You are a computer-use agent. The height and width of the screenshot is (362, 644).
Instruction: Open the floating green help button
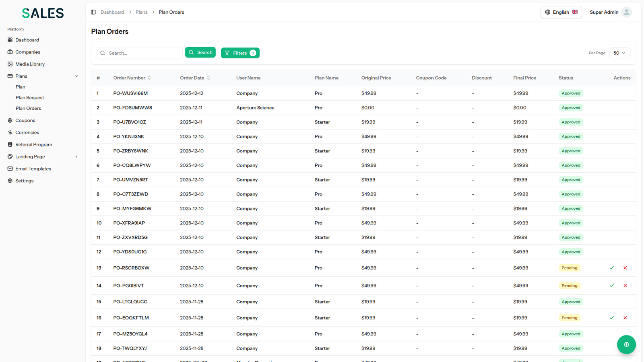pyautogui.click(x=626, y=344)
